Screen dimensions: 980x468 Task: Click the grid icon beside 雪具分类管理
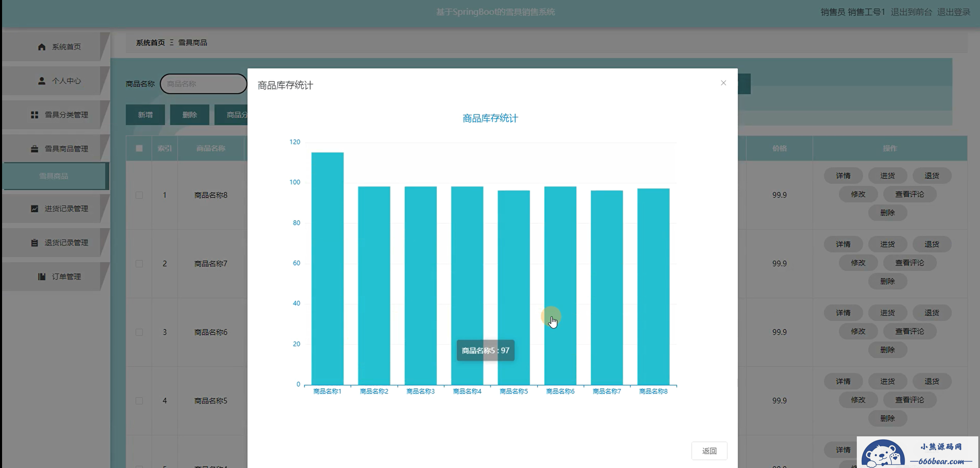[35, 115]
